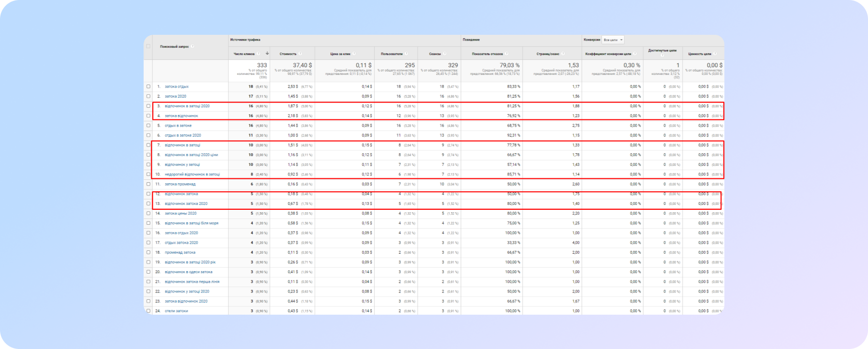Tick checkbox for row 'затока 2020'
The height and width of the screenshot is (349, 868).
(148, 96)
